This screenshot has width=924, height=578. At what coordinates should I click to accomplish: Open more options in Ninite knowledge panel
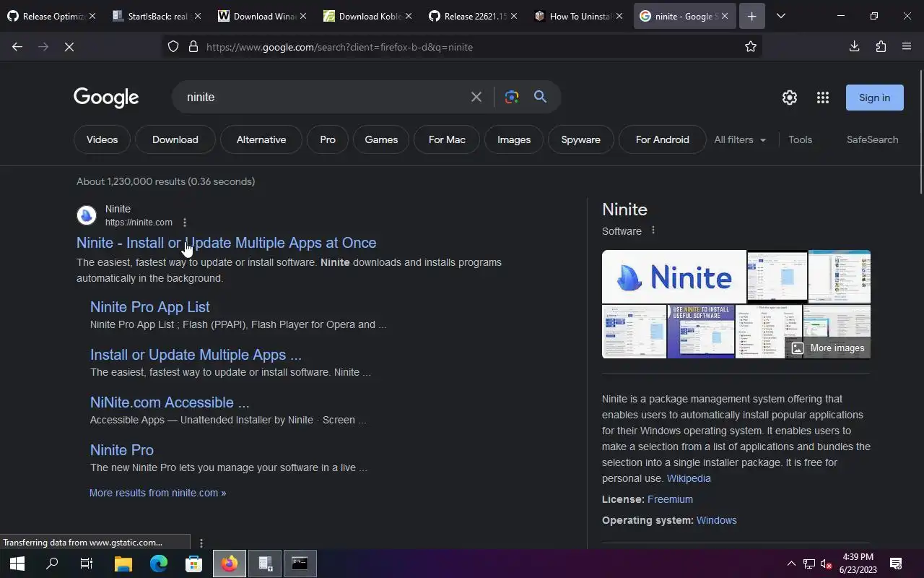(653, 230)
